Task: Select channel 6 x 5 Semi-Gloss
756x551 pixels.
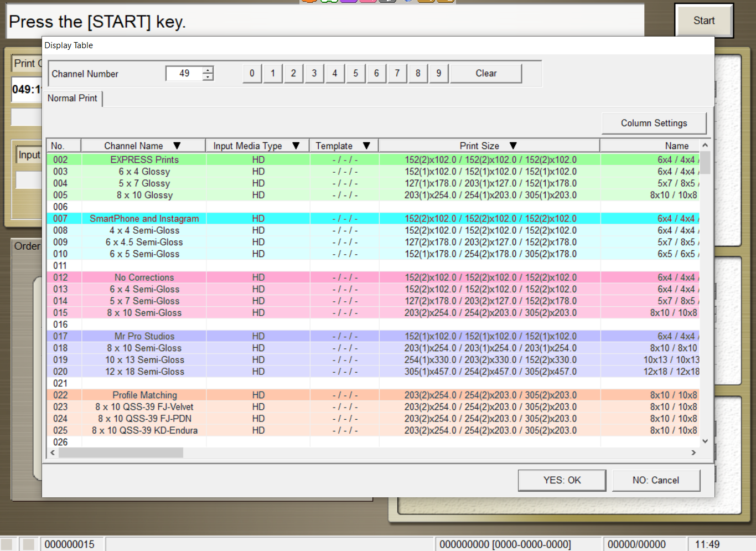Action: pyautogui.click(x=374, y=254)
